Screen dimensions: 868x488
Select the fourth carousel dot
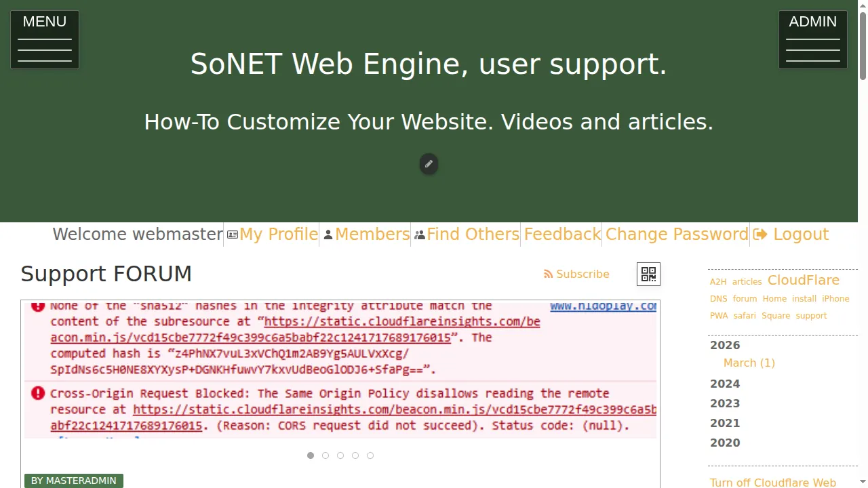(x=355, y=455)
